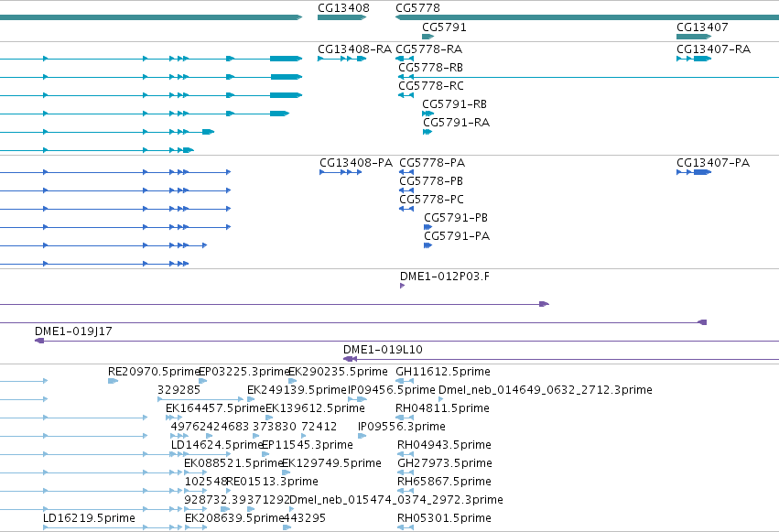Open transcript label CG5791-RA
The image size is (779, 532).
tap(457, 123)
